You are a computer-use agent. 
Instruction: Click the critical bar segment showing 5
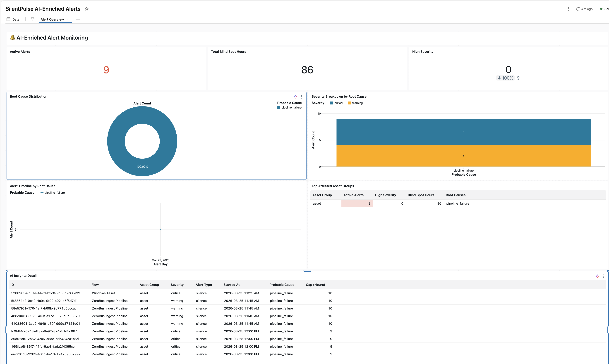[463, 132]
